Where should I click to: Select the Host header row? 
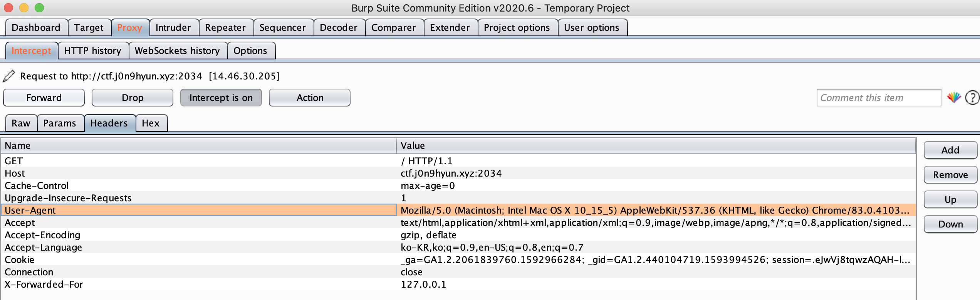[x=458, y=173]
